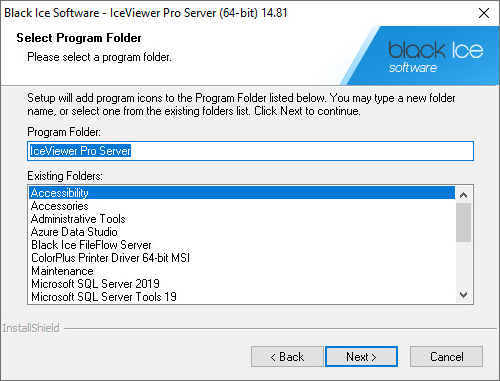Select Microsoft SQL Server 2019 folder
Viewport: 500px width, 381px height.
(242, 284)
